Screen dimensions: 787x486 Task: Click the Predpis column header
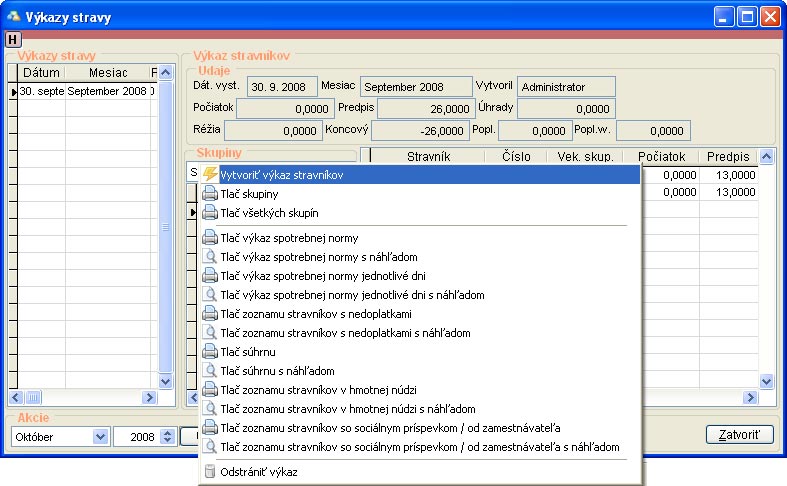[x=729, y=156]
